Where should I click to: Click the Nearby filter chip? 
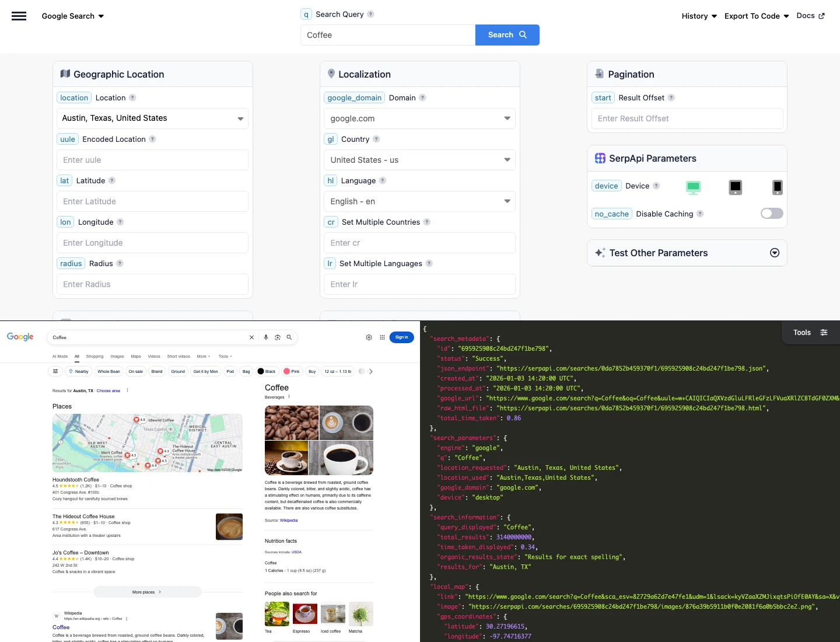tap(79, 371)
